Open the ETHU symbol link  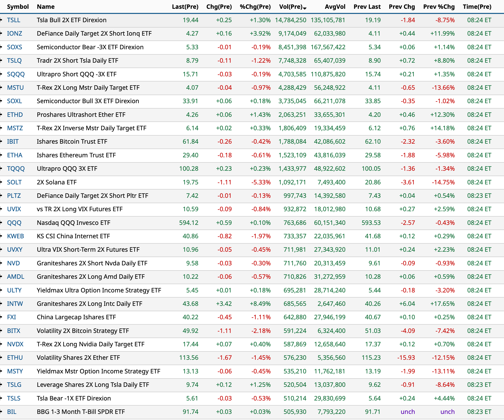(15, 358)
